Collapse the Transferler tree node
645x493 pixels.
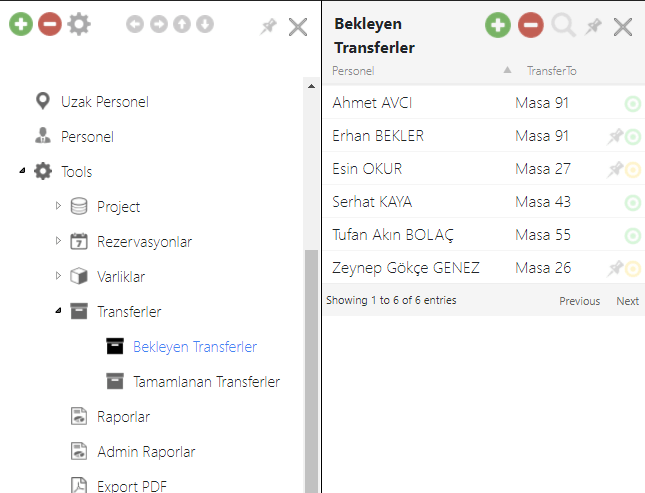coord(58,312)
